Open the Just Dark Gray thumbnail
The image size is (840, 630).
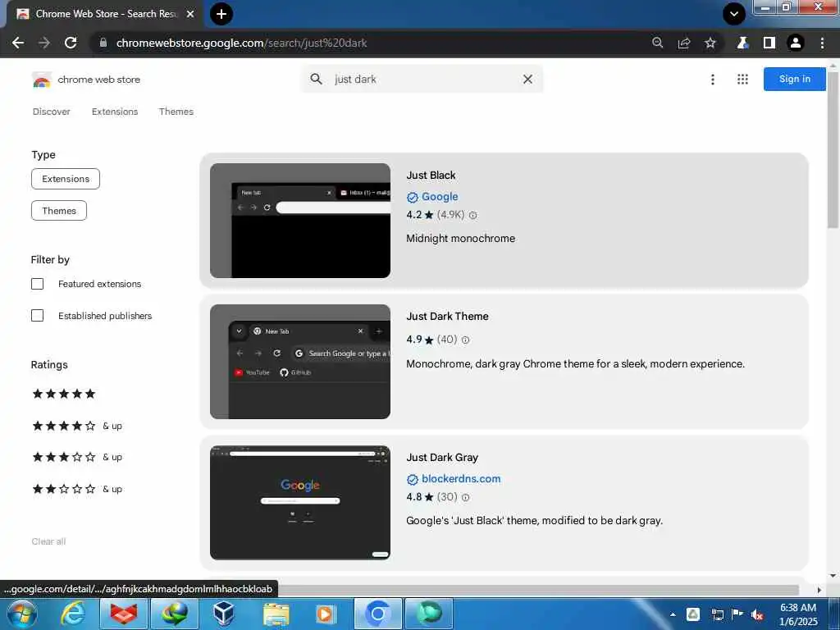click(300, 503)
